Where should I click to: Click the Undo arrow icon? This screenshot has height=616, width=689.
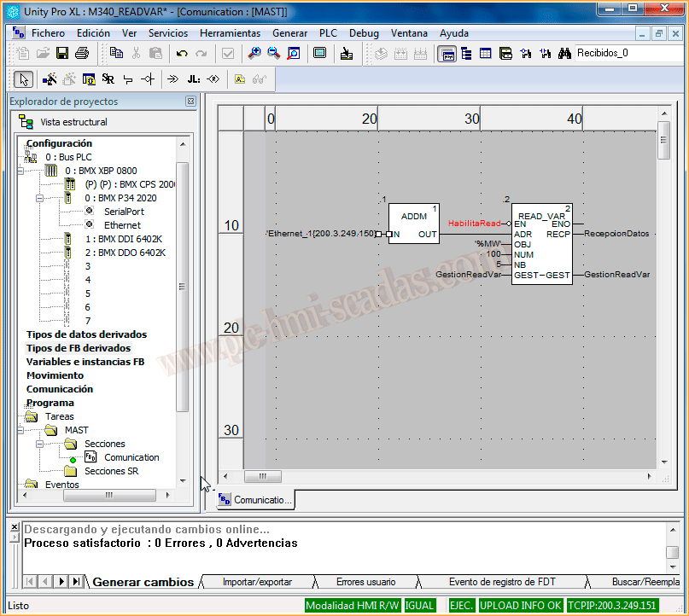182,53
